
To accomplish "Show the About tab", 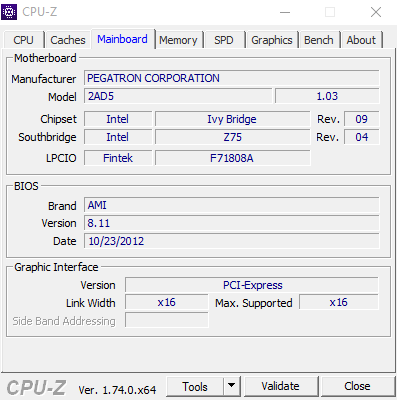I will click(361, 40).
